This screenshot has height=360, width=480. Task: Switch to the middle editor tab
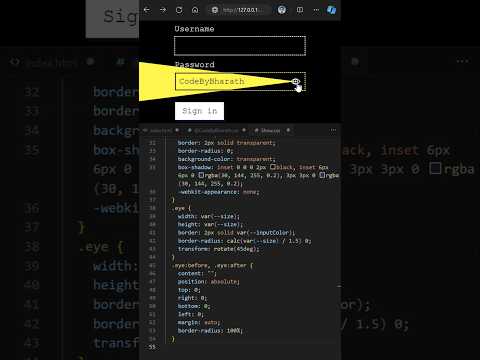(217, 130)
